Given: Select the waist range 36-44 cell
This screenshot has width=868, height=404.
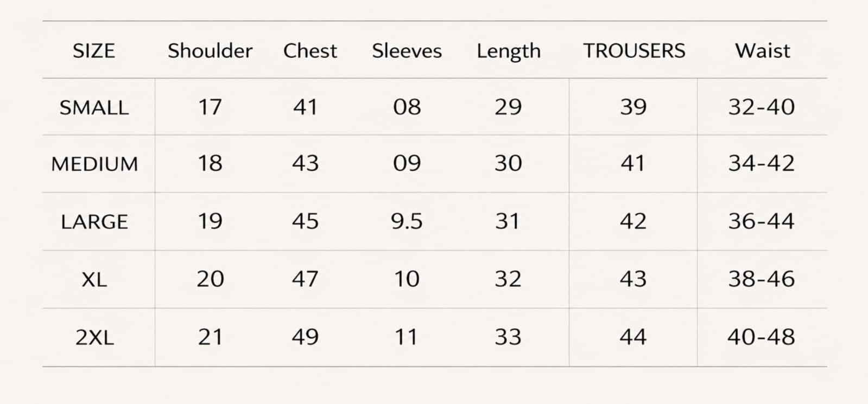Looking at the screenshot, I should [x=762, y=221].
